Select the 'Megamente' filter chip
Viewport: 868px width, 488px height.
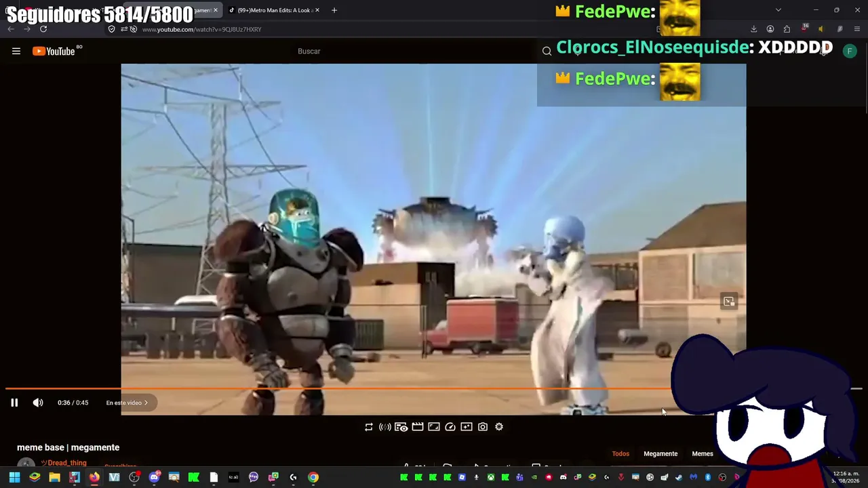660,454
